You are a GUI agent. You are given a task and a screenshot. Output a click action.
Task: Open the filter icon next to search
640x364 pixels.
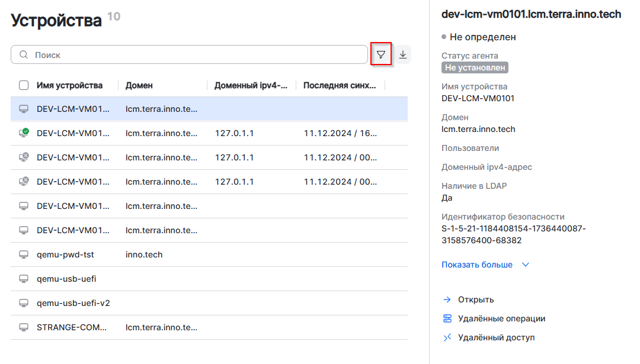pos(381,54)
